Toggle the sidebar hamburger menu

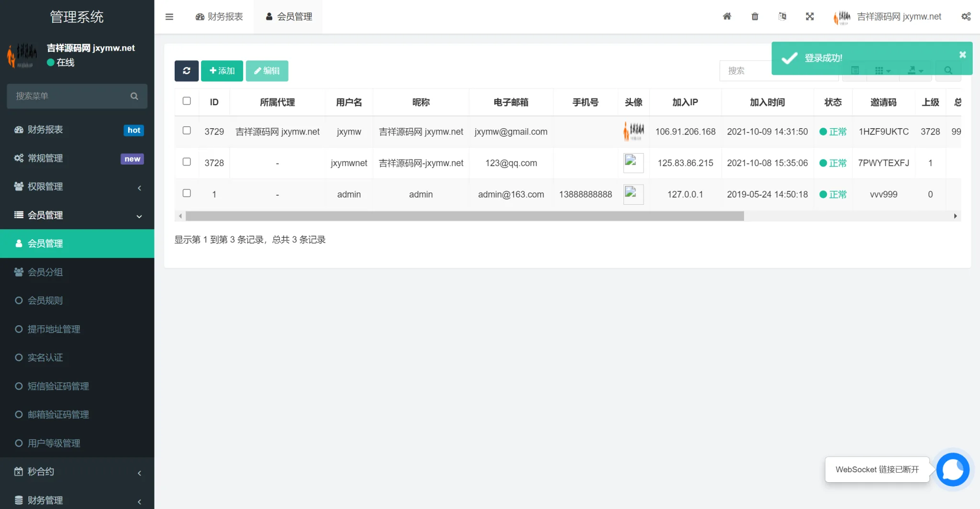(169, 17)
